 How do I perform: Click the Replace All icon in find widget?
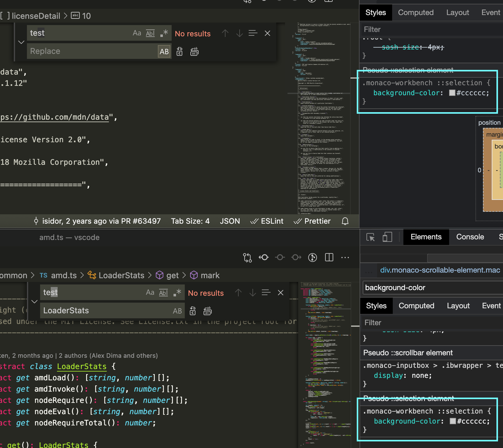pos(194,51)
